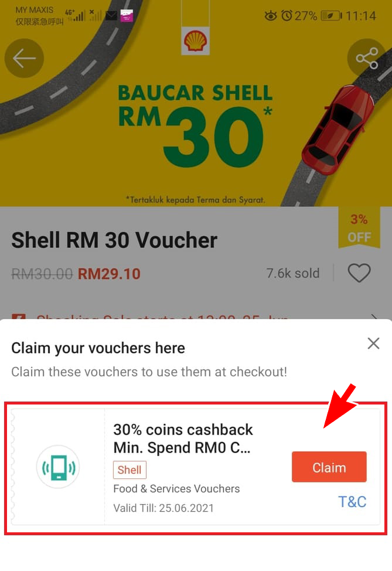Tap the back arrow icon
The height and width of the screenshot is (571, 392).
[x=24, y=58]
